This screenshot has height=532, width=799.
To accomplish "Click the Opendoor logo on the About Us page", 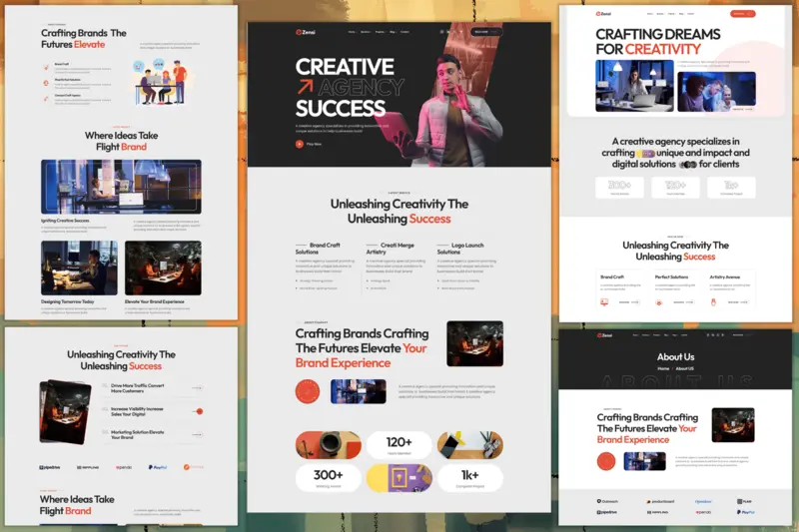I will 703,501.
